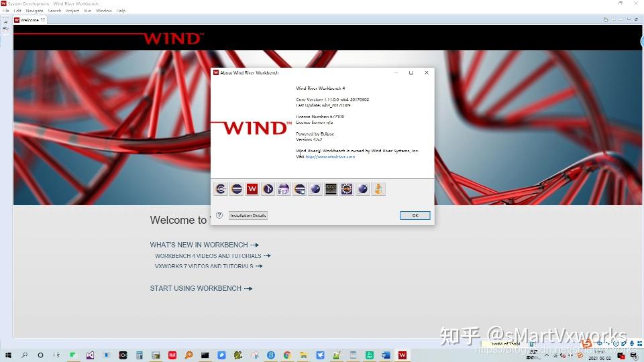Click Start Using Workbench link
The image size is (644, 362).
pyautogui.click(x=201, y=288)
